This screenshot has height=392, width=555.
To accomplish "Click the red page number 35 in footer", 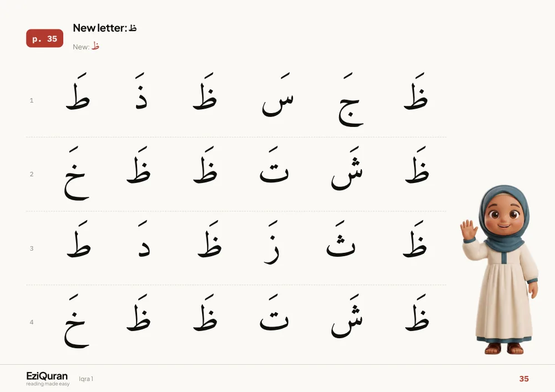I will pos(524,379).
